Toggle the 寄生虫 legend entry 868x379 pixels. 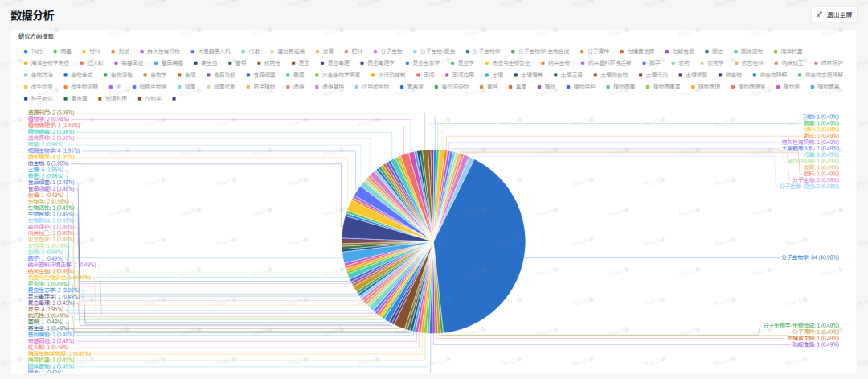[x=205, y=63]
